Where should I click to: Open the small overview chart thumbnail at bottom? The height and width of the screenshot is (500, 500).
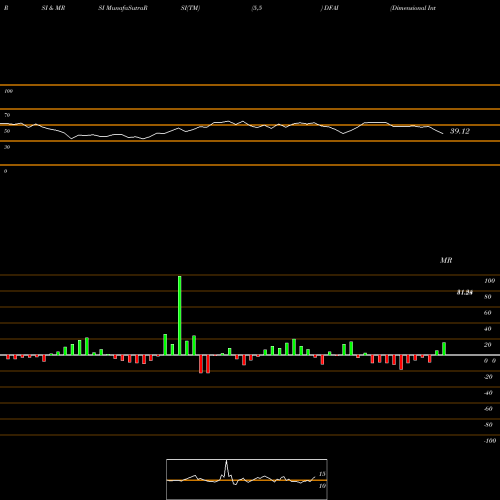247,479
